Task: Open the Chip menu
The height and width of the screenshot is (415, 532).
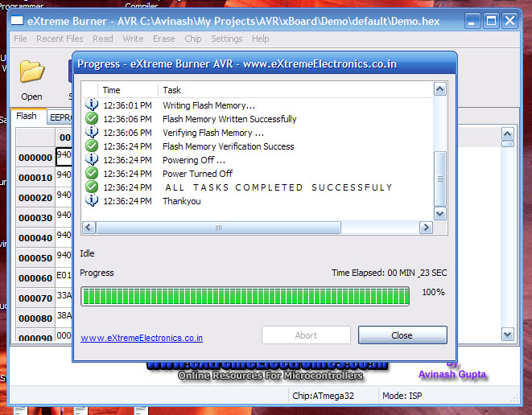Action: coord(193,39)
